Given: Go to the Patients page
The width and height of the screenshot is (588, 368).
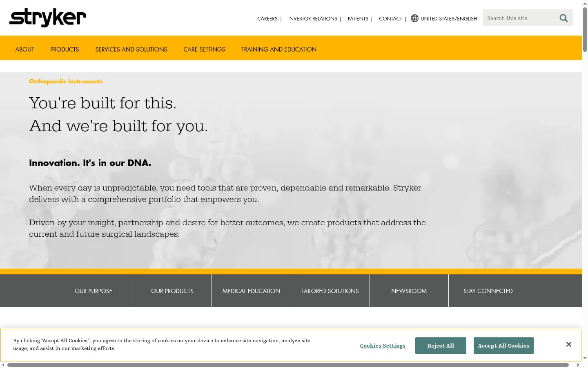Looking at the screenshot, I should 358,19.
